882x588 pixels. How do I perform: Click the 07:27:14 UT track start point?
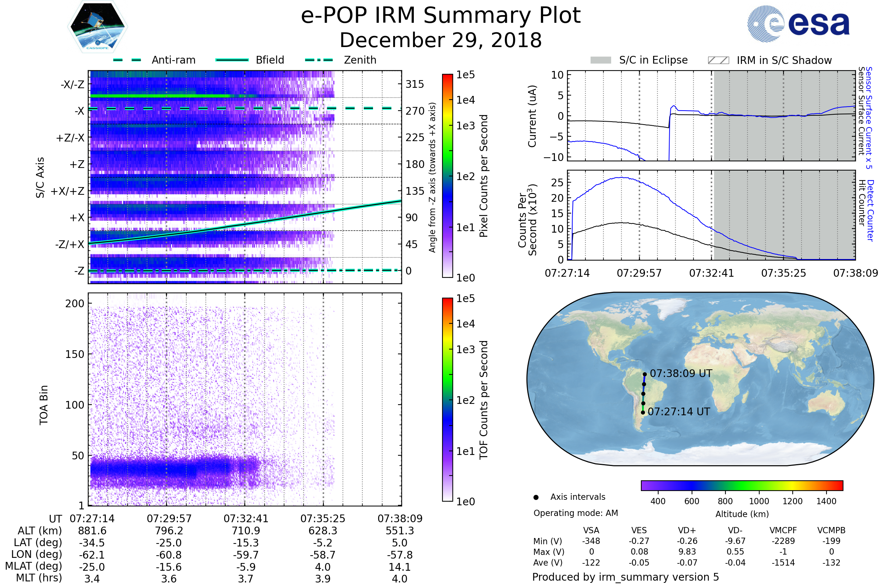tap(643, 412)
